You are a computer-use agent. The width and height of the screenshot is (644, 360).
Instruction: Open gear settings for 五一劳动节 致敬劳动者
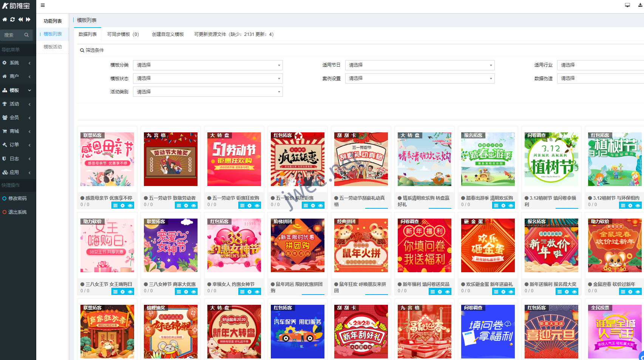186,206
